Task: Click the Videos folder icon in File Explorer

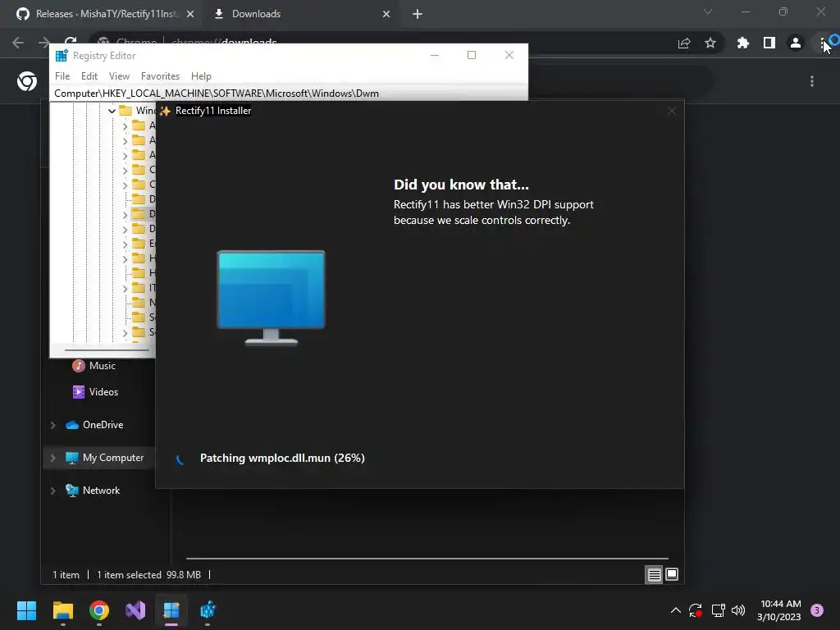Action: point(79,392)
